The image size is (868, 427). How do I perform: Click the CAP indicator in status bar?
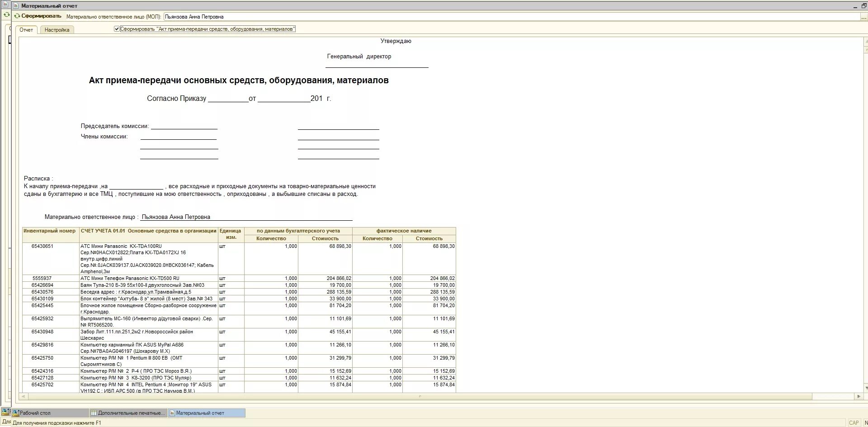[854, 423]
